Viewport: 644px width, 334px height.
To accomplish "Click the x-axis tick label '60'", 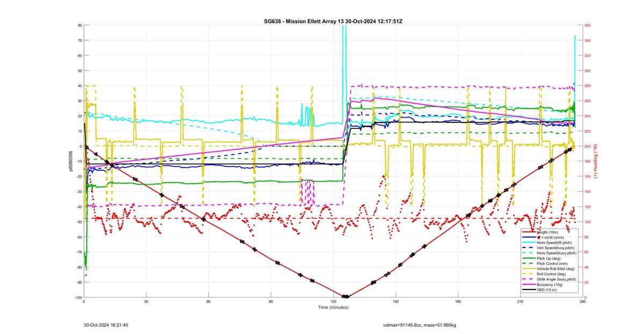I will coord(208,301).
